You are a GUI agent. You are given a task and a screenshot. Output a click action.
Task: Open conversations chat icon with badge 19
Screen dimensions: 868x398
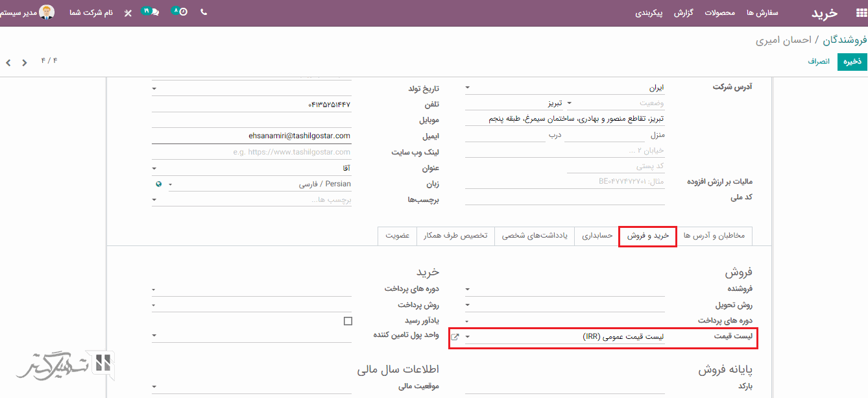[x=153, y=12]
